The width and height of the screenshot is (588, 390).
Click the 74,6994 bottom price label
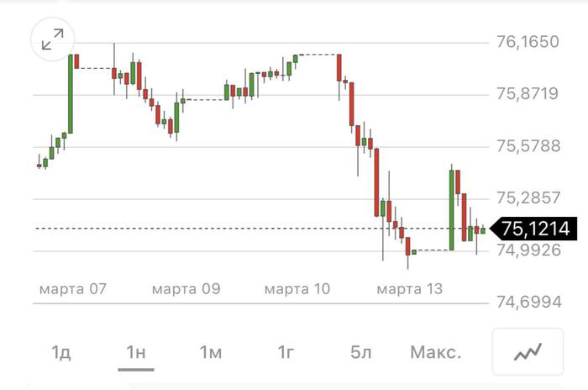(528, 303)
